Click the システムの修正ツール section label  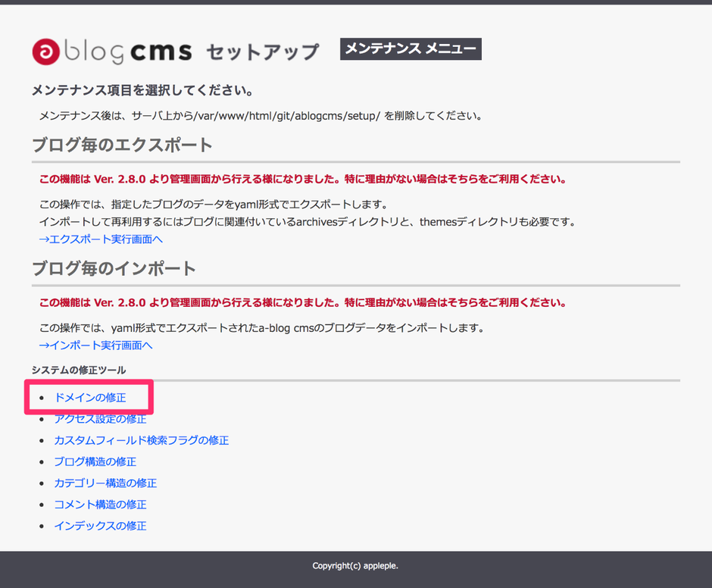79,370
